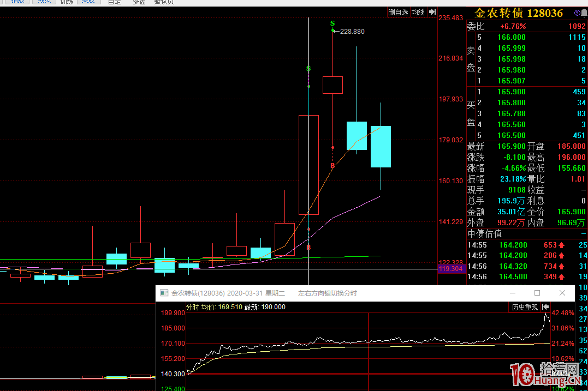Select buy level 3 price 165.788
The height and width of the screenshot is (391, 588).
[512, 113]
